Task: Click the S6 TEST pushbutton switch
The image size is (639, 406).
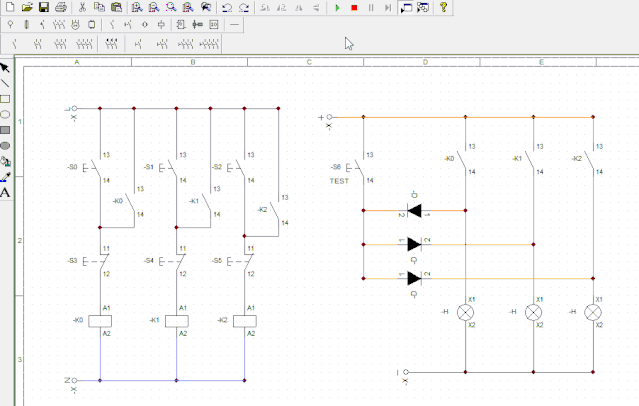Action: coord(356,167)
